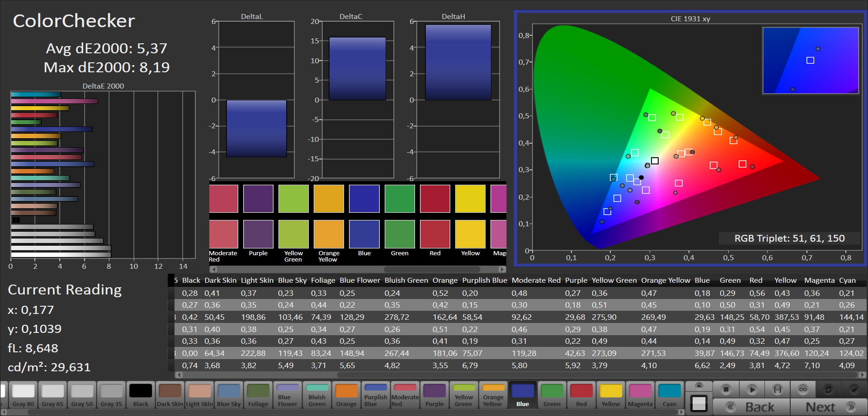The width and height of the screenshot is (868, 416).
Task: Choose the Gray 50 patch
Action: [82, 395]
